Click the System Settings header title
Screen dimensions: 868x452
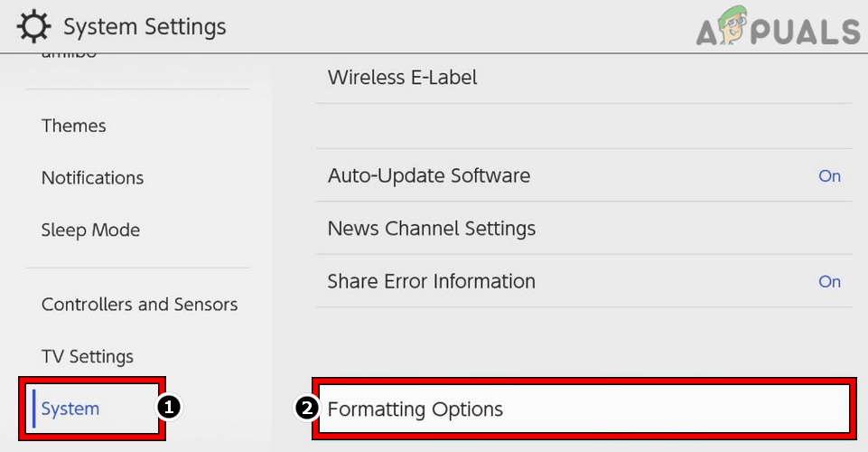[145, 27]
